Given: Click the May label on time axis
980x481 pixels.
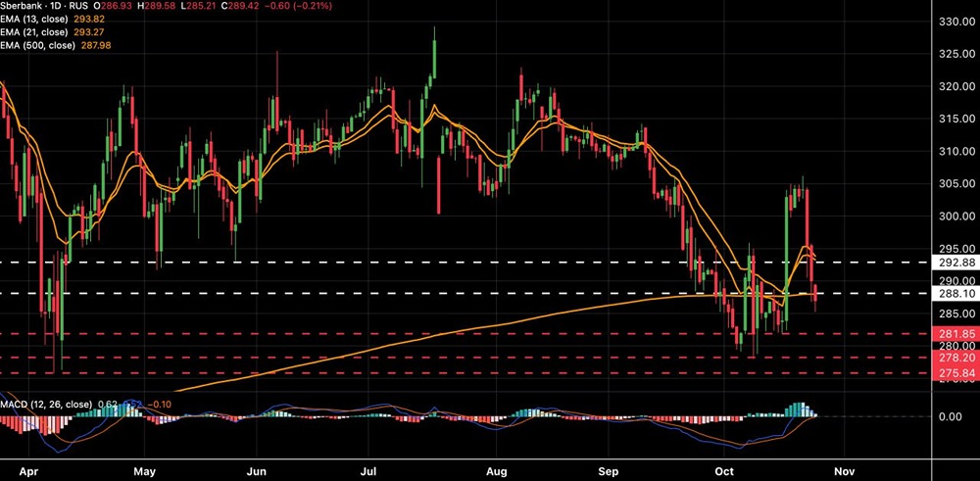Looking at the screenshot, I should pos(144,470).
